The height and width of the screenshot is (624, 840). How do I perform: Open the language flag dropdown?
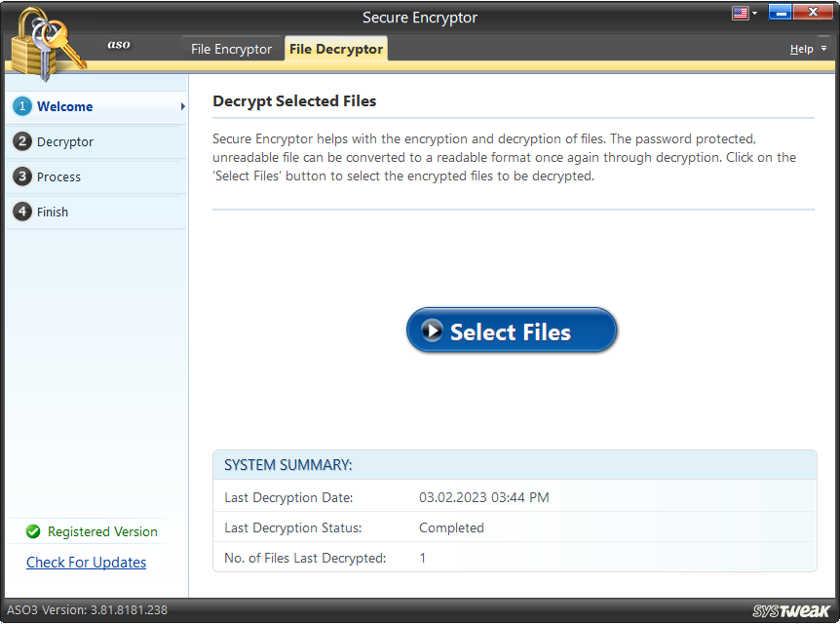(x=745, y=12)
